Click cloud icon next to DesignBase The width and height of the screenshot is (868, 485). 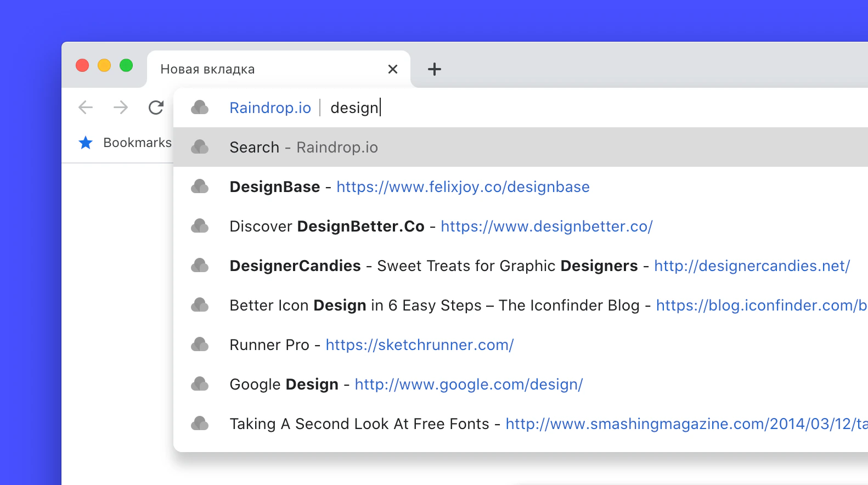coord(200,187)
